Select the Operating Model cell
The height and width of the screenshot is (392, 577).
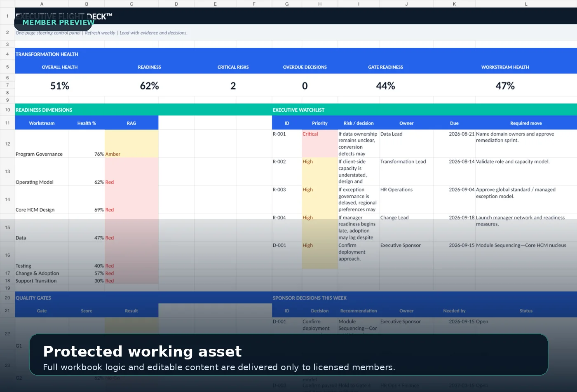42,171
